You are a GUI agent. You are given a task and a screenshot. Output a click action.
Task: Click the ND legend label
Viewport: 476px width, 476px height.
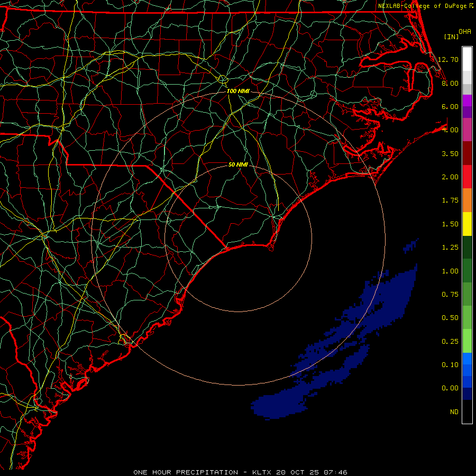point(454,412)
